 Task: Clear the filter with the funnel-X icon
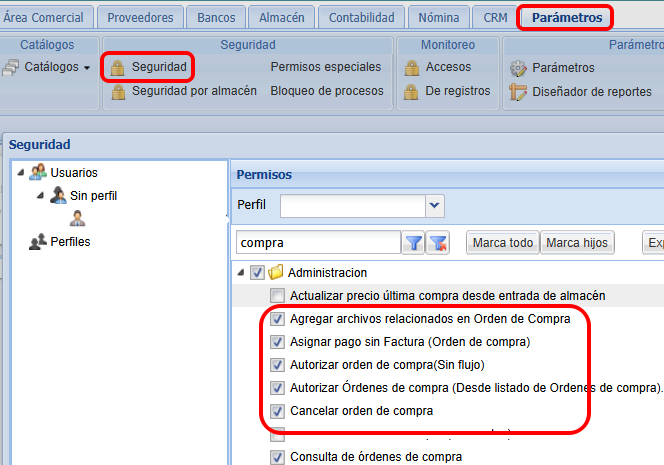tap(438, 243)
